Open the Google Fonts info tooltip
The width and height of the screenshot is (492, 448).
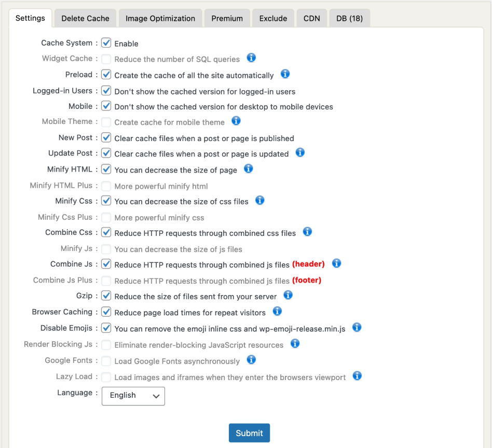251,359
